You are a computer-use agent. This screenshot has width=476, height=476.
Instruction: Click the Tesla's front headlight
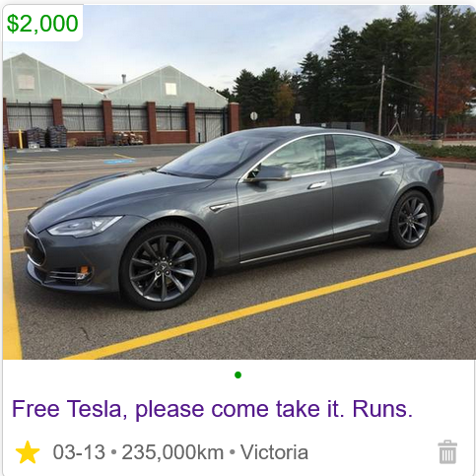pos(84,226)
